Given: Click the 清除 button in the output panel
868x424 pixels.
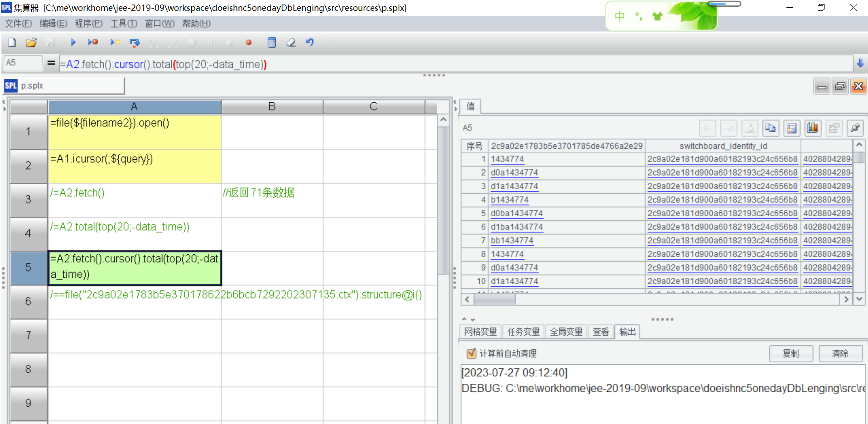Looking at the screenshot, I should coord(840,353).
